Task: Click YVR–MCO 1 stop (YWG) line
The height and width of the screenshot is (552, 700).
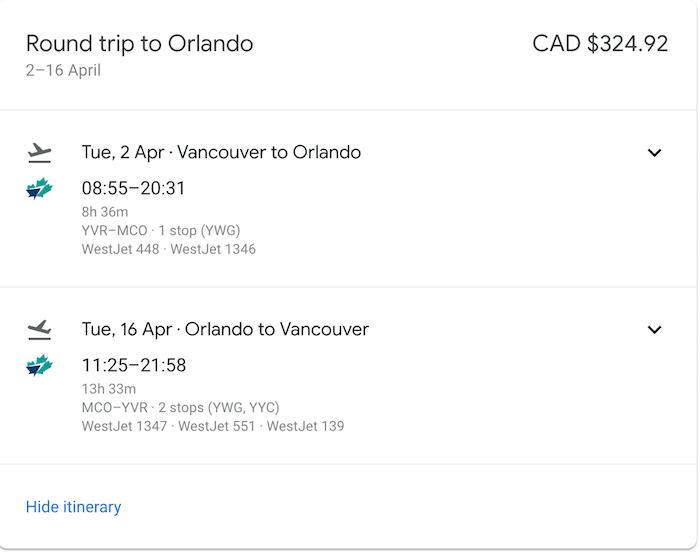Action: tap(161, 230)
